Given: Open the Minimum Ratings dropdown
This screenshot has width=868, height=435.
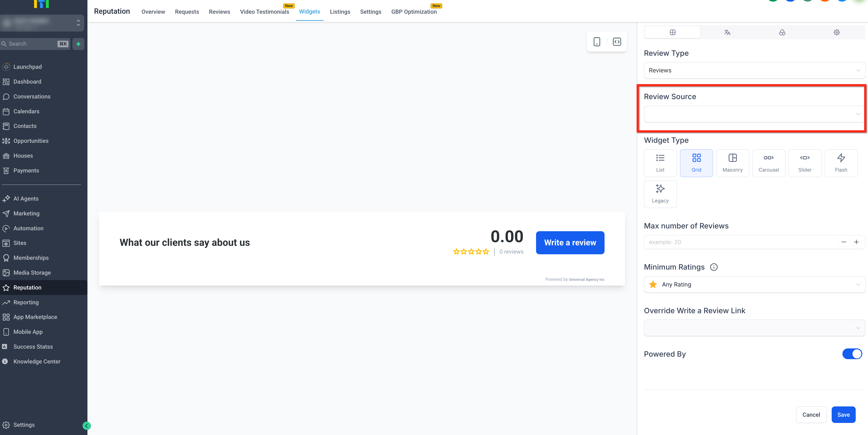Looking at the screenshot, I should [x=754, y=285].
